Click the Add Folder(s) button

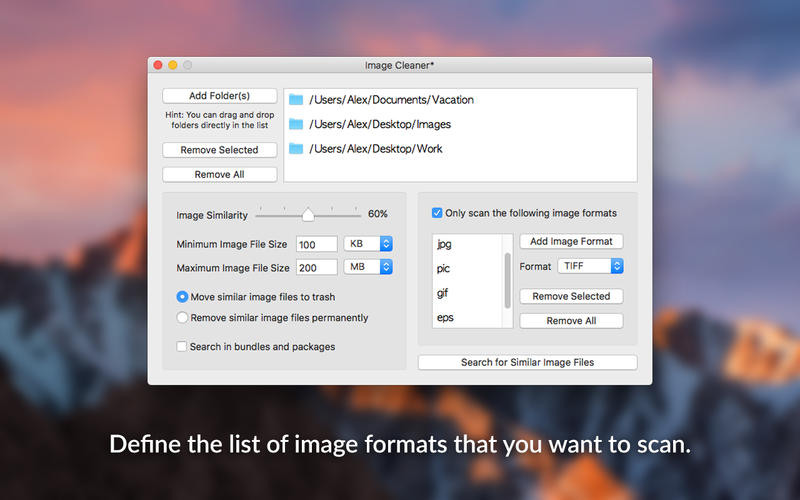point(219,96)
